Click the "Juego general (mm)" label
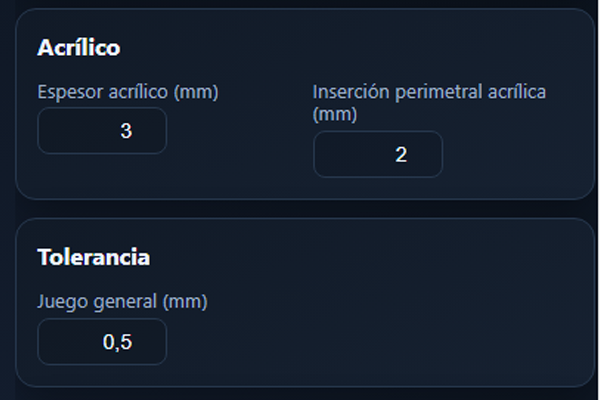The width and height of the screenshot is (600, 400). click(x=122, y=301)
